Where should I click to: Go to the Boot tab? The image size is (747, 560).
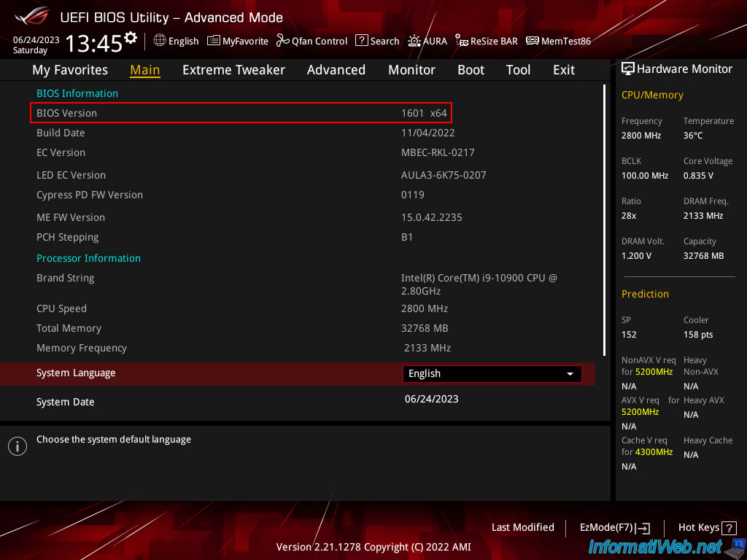[x=471, y=70]
